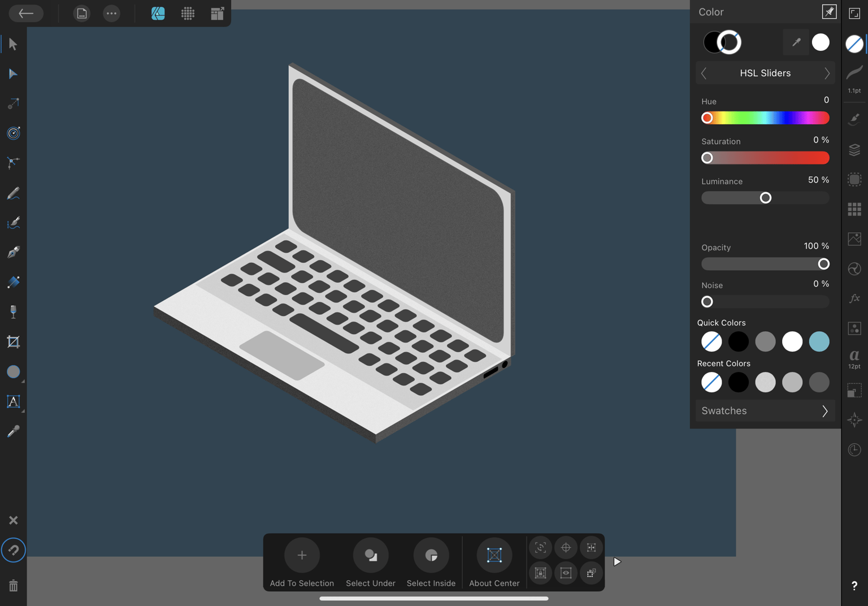Open the three-dots more menu
This screenshot has height=606, width=868.
point(112,13)
